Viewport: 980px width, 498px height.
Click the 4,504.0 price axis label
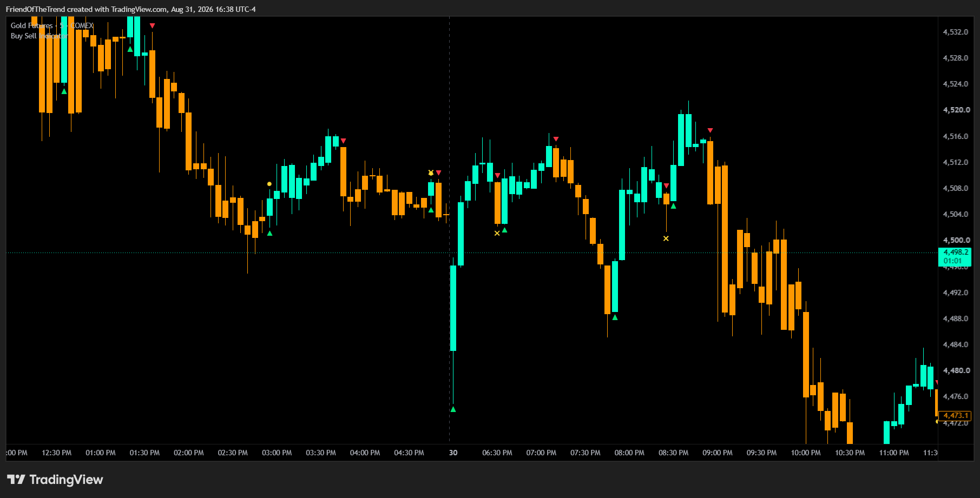[x=956, y=214]
